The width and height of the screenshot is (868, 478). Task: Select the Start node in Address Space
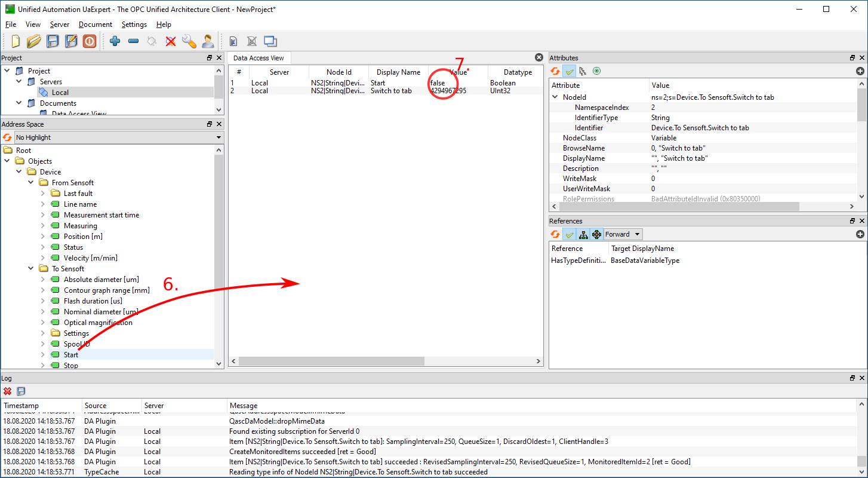(x=71, y=355)
